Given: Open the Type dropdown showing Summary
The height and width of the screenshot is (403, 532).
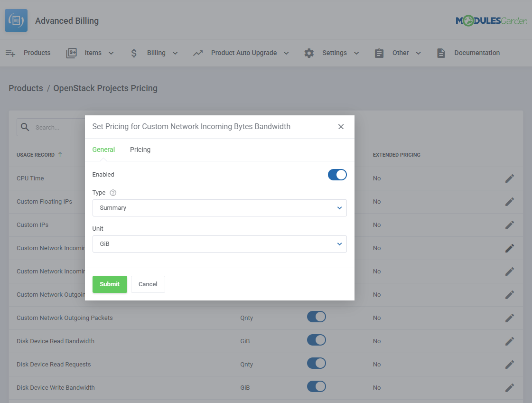Looking at the screenshot, I should 220,208.
